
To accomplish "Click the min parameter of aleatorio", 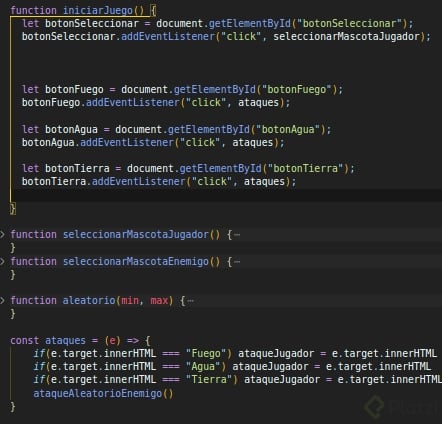I will point(130,300).
